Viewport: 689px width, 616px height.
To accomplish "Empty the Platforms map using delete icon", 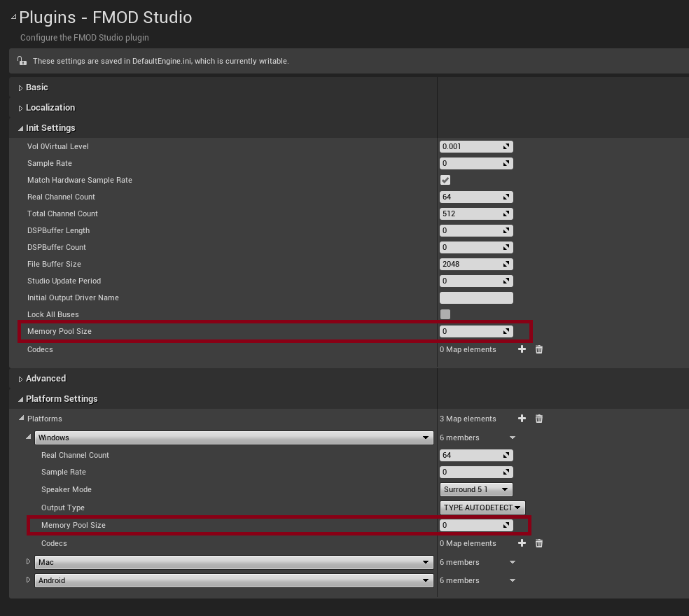I will 538,418.
